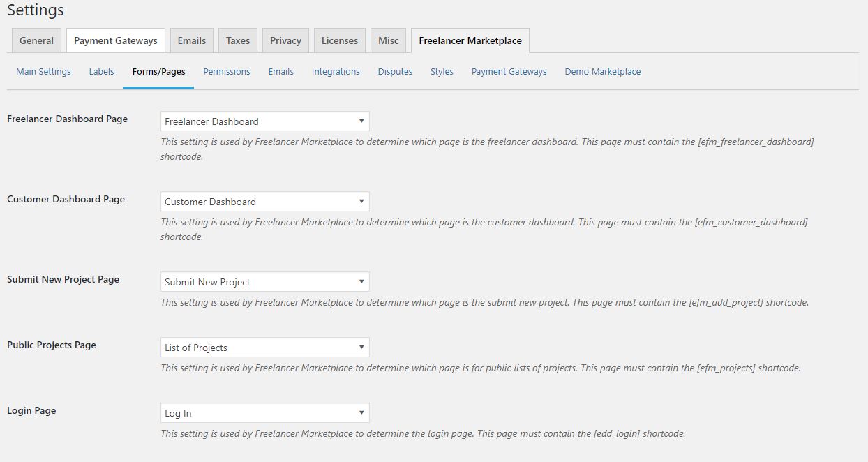The image size is (868, 462).
Task: Open the Permissions sub-section
Action: (227, 71)
